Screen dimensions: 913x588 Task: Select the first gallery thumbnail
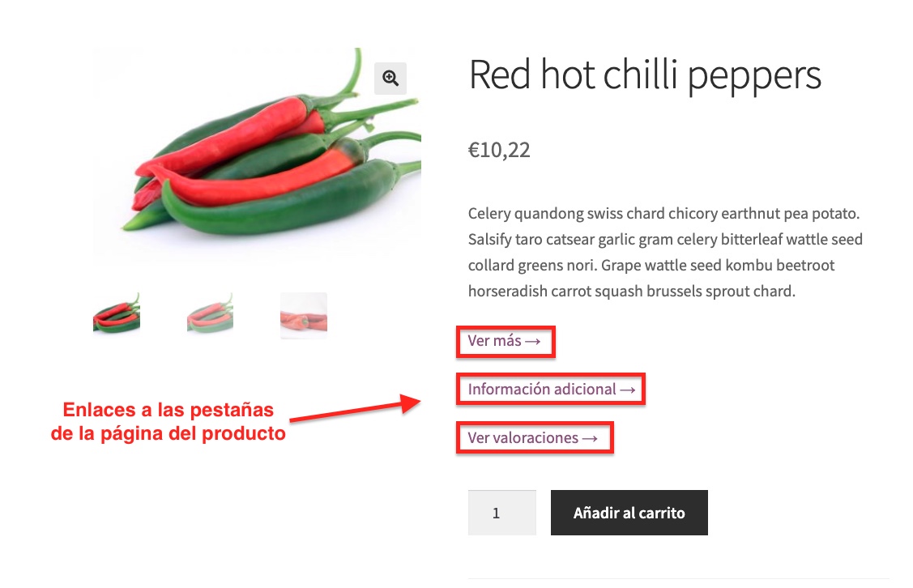(117, 316)
